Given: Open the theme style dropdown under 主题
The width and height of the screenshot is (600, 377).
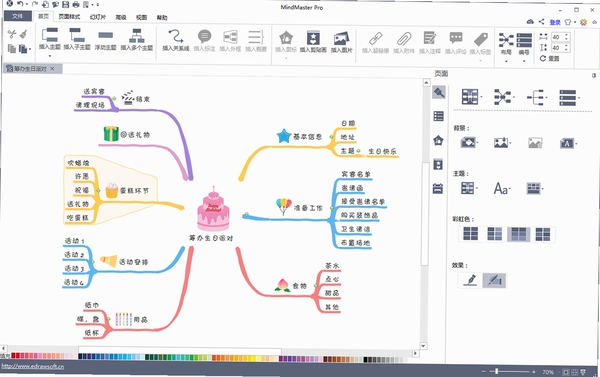Looking at the screenshot, I should [470, 188].
